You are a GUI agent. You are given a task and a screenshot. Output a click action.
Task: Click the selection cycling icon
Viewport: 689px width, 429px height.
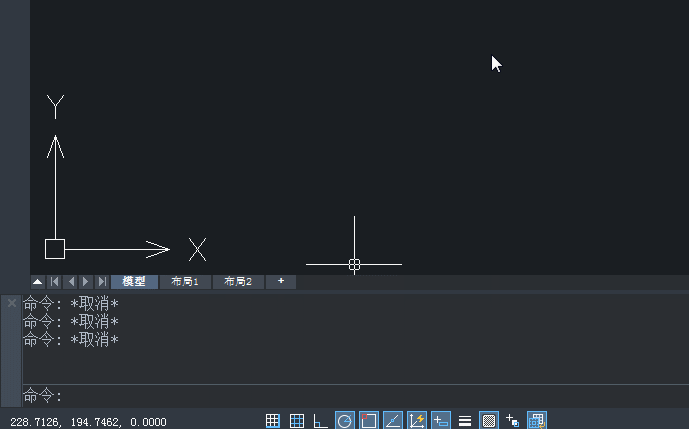(x=513, y=421)
